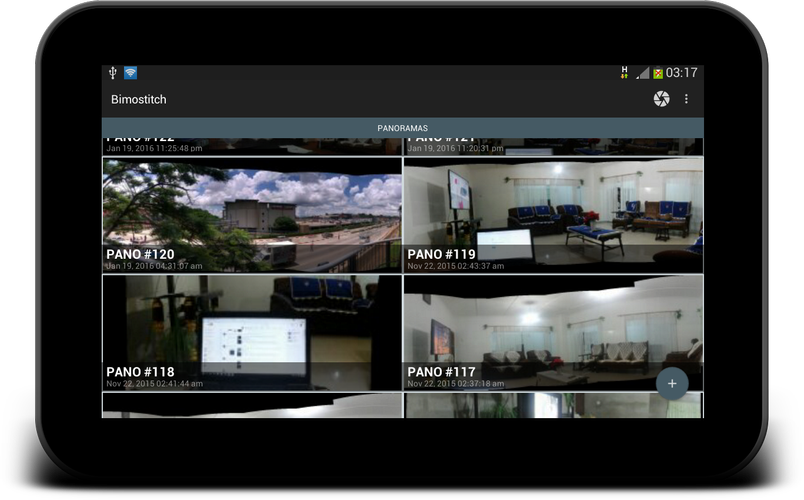Image resolution: width=804 pixels, height=500 pixels.
Task: Open PANO #117 living room thumbnail
Action: tap(553, 332)
